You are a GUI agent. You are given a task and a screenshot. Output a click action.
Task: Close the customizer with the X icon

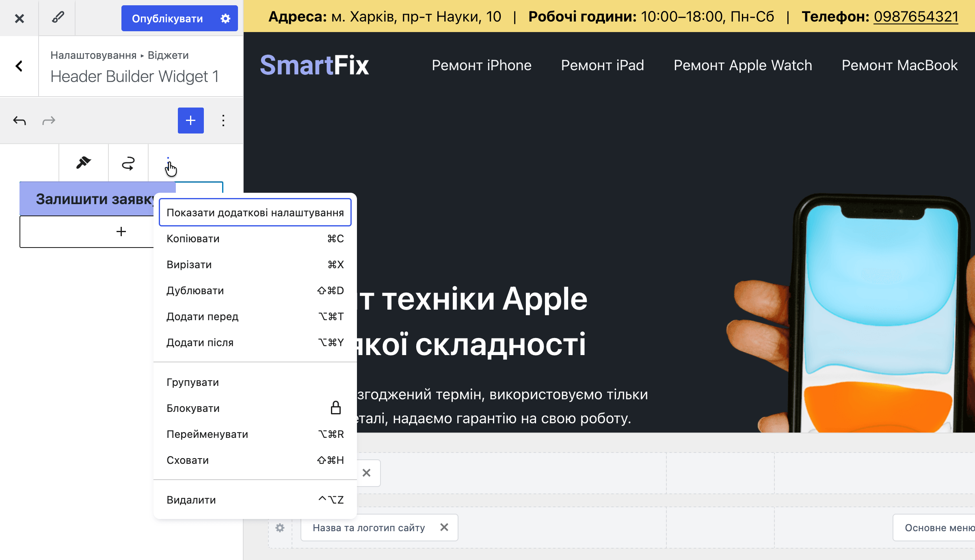[19, 18]
